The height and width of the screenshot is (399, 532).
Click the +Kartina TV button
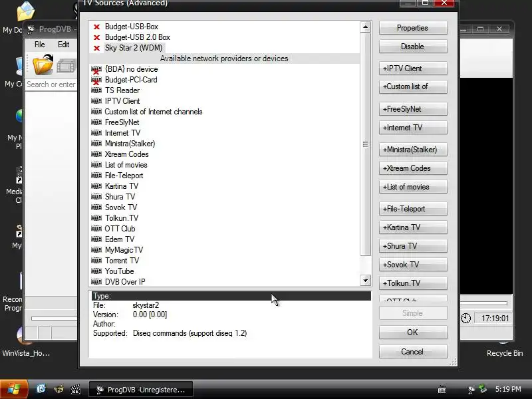click(x=412, y=227)
